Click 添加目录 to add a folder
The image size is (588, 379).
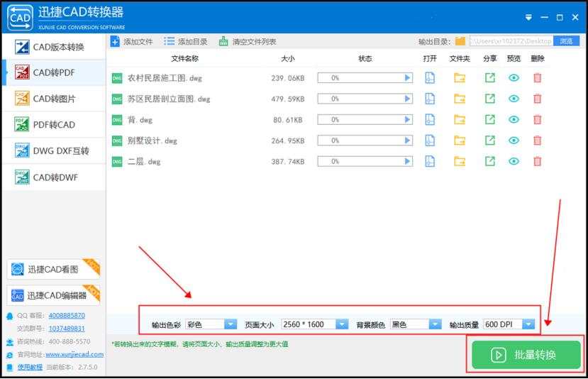tap(186, 41)
